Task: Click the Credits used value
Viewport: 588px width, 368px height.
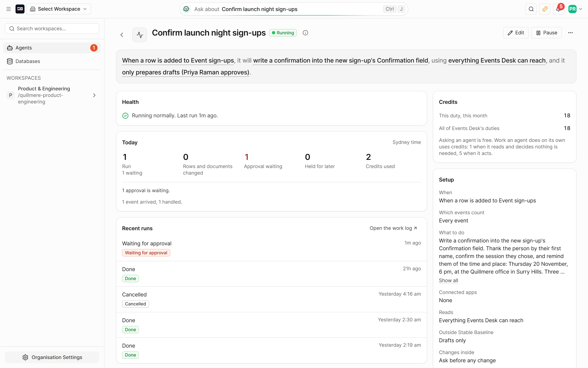Action: click(x=368, y=157)
